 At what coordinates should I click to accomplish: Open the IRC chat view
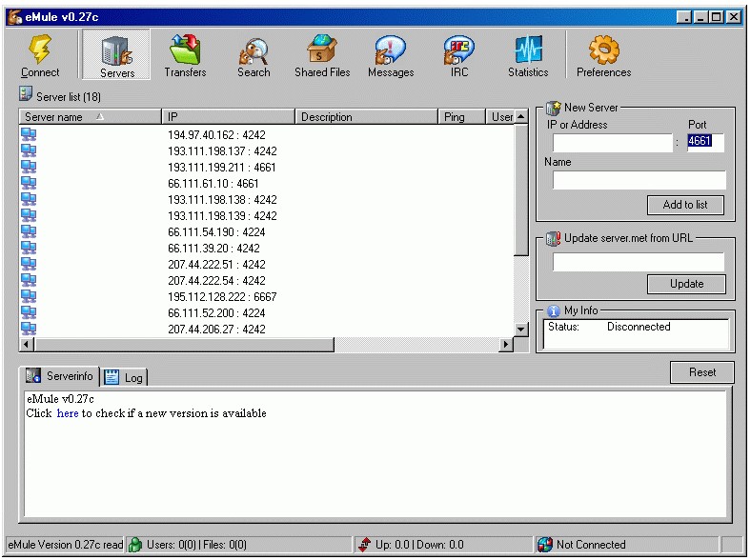point(458,54)
